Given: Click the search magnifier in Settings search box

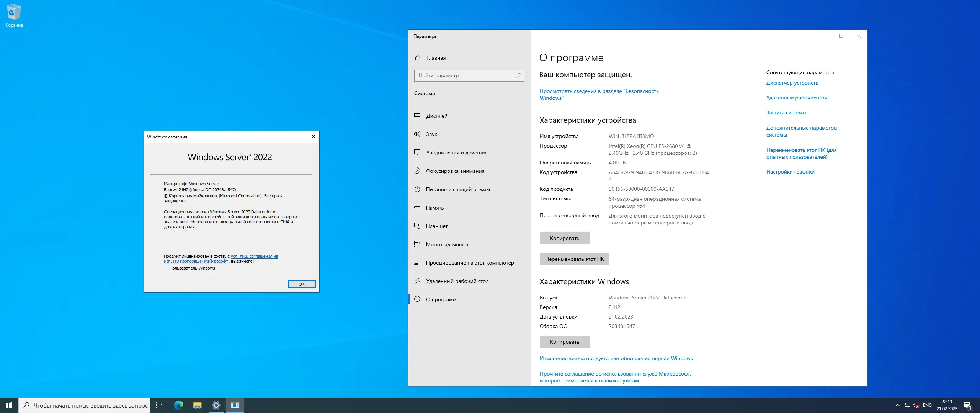Looking at the screenshot, I should click(518, 76).
